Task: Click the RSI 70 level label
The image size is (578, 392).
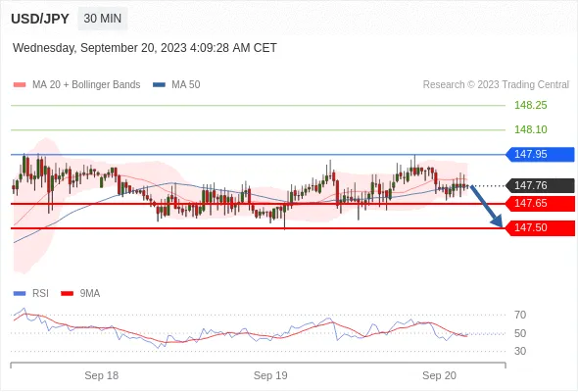Action: (520, 315)
